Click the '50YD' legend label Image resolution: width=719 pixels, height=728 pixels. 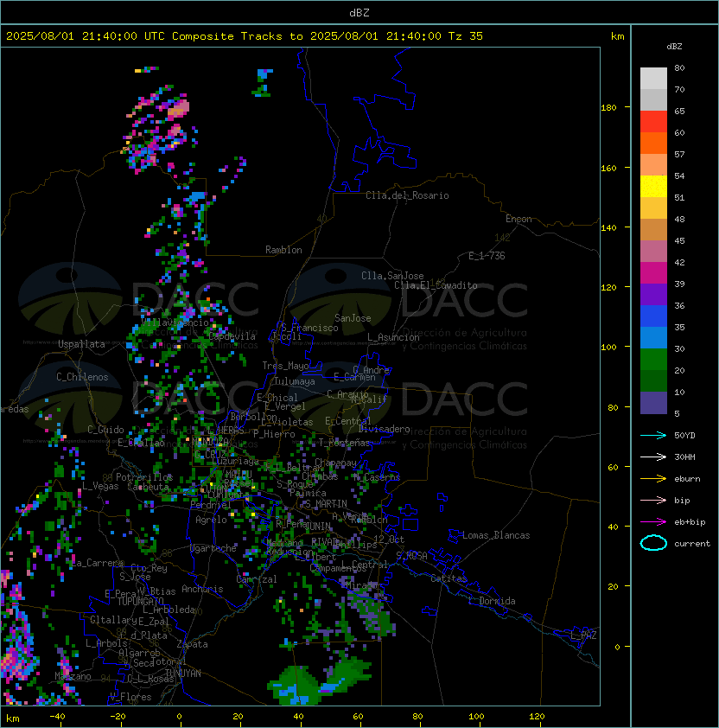pos(684,435)
